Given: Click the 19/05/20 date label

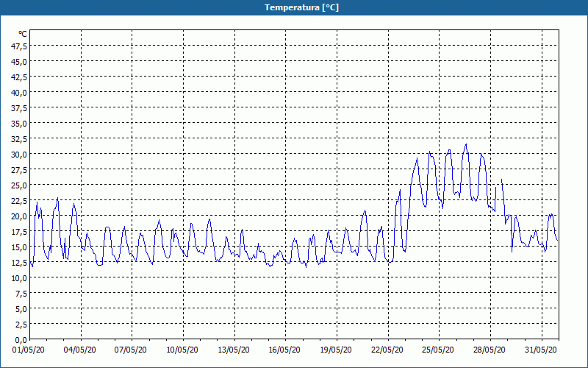Looking at the screenshot, I should click(336, 350).
